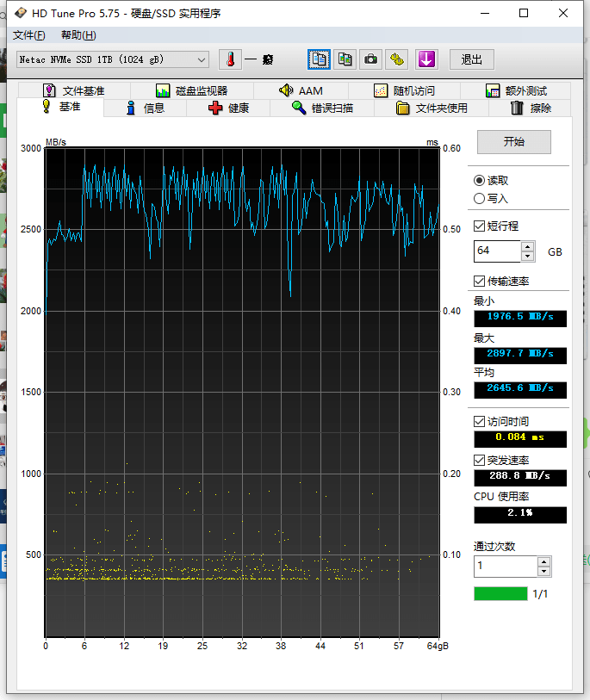Open options via wrench icon

pos(396,59)
